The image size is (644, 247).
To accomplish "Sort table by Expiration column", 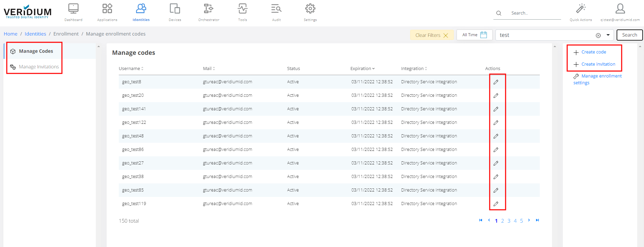I will pos(362,68).
